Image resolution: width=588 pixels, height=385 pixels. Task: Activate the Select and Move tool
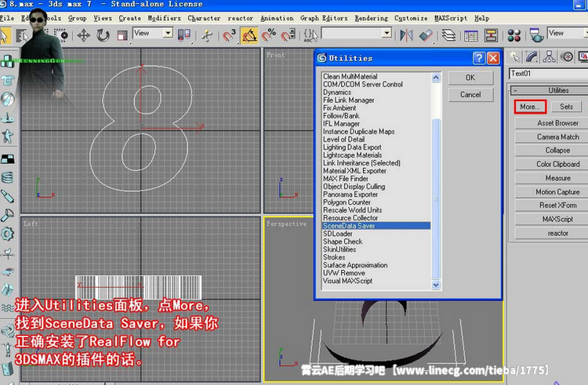[x=83, y=35]
